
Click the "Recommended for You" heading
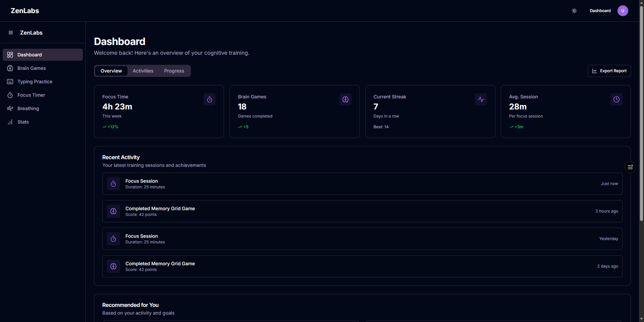click(x=130, y=305)
